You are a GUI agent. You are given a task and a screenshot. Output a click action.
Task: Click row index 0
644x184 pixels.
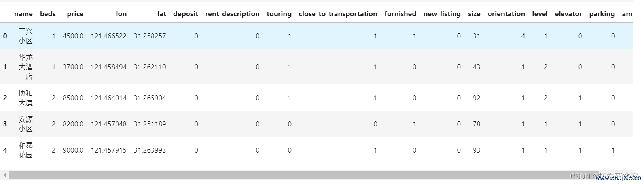5,36
